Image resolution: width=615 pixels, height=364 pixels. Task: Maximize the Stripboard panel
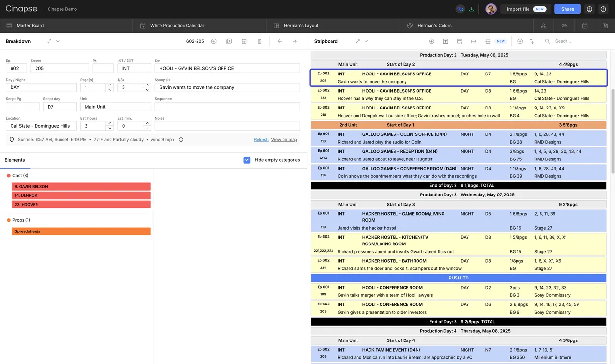(x=357, y=41)
